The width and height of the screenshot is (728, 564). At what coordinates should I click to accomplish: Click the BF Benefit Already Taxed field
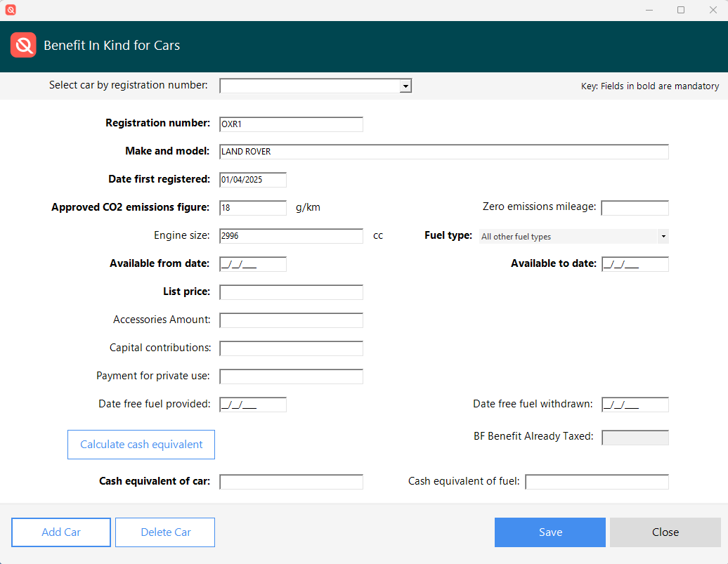pyautogui.click(x=635, y=438)
